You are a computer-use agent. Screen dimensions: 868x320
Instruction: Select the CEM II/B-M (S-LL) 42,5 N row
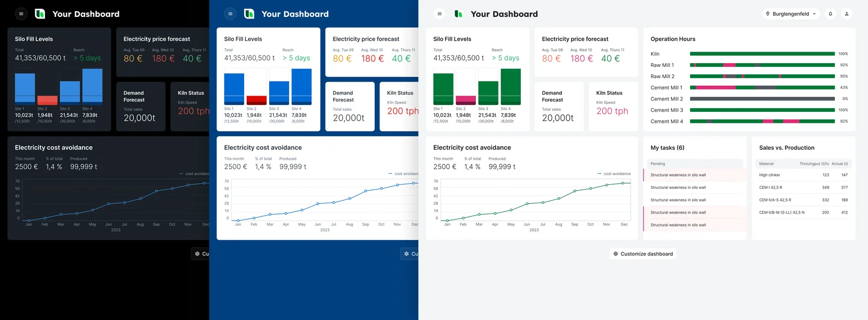(x=803, y=212)
